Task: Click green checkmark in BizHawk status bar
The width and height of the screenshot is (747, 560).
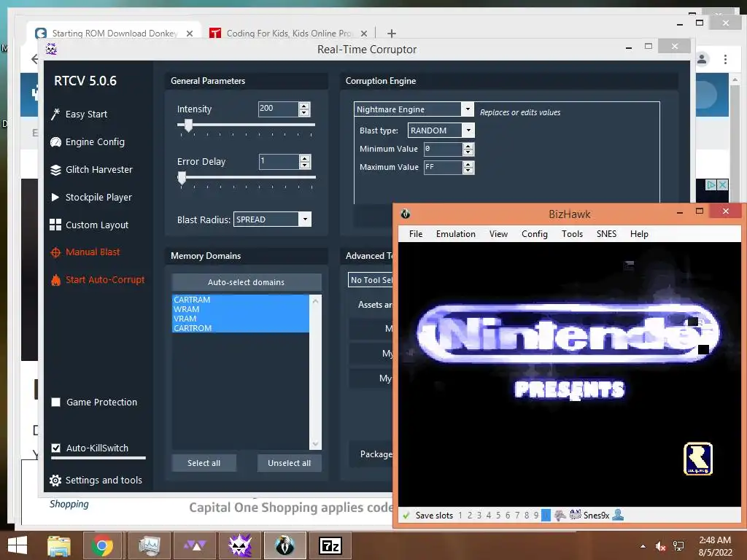Action: [x=406, y=516]
